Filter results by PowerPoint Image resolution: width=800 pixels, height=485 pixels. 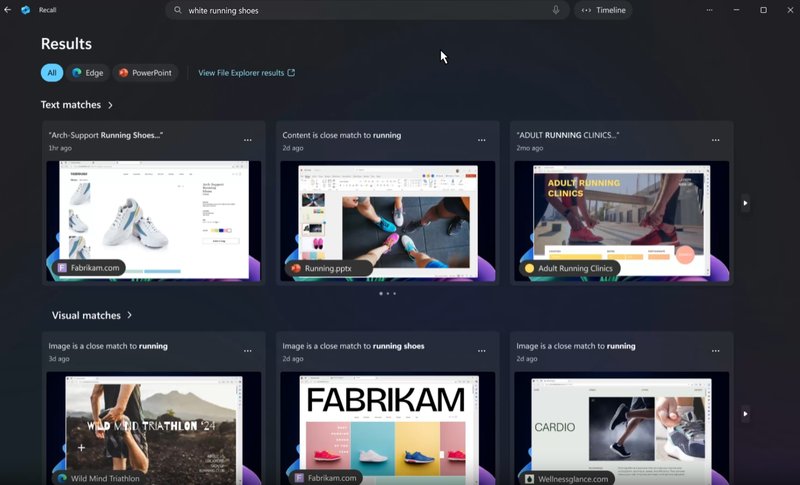[x=144, y=73]
